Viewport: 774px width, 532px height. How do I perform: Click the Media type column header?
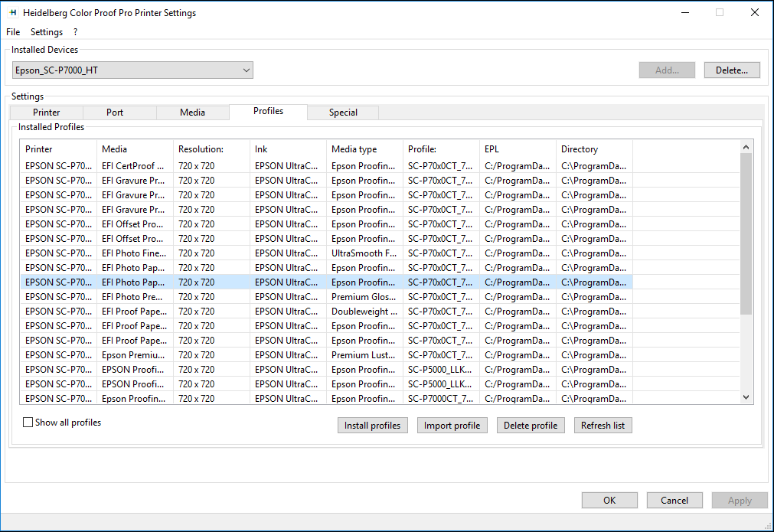point(364,149)
